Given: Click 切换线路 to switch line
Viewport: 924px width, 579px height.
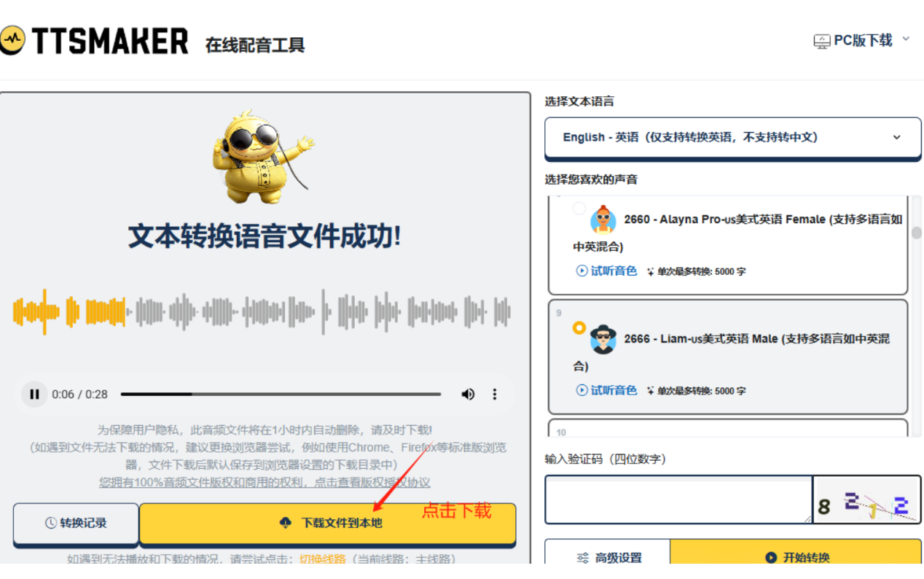Looking at the screenshot, I should click(323, 559).
